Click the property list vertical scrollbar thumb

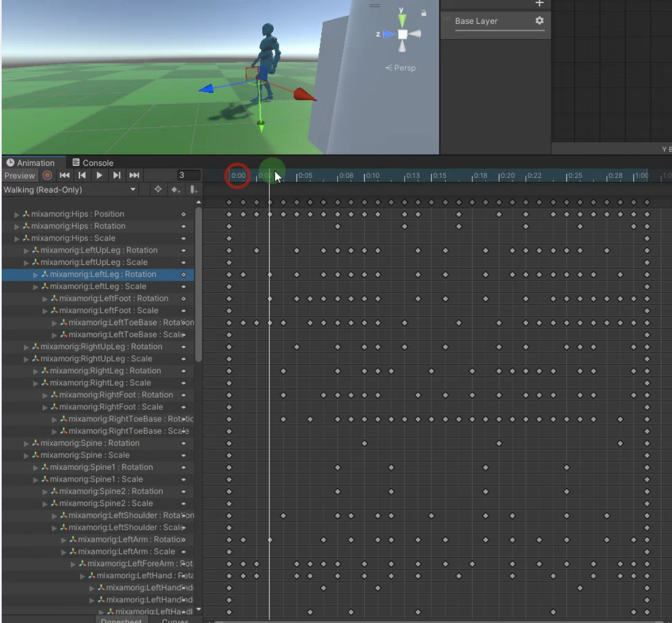point(198,285)
